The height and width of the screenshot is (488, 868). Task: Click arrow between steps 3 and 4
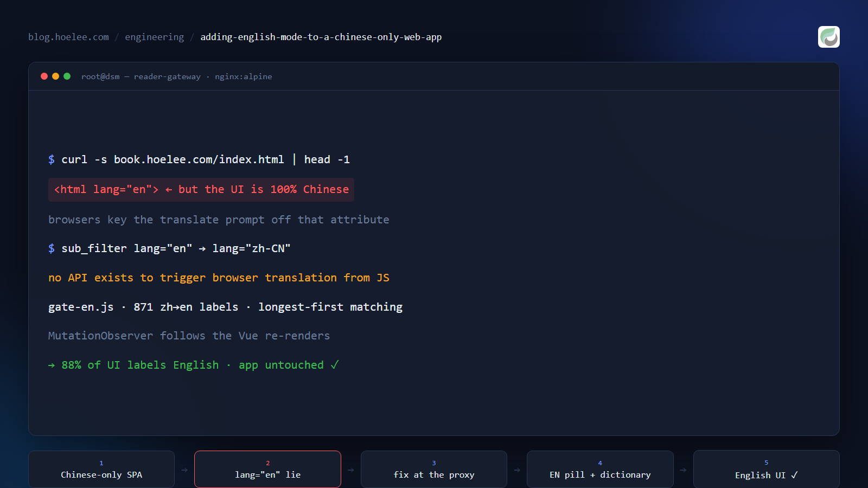pos(517,470)
